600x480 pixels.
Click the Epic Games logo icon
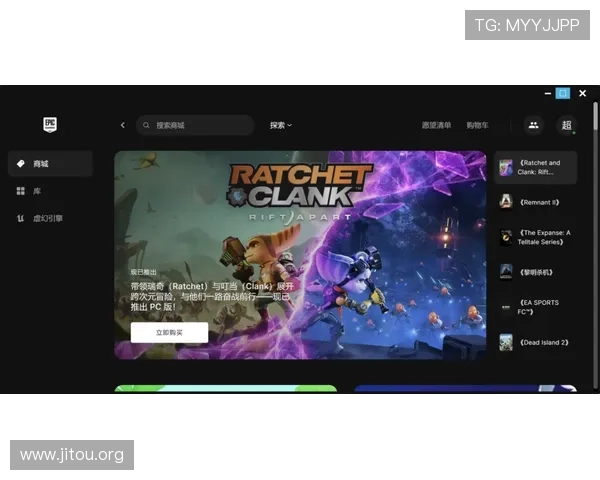coord(50,124)
